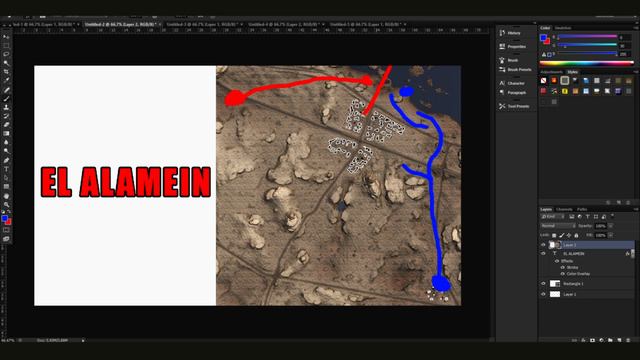This screenshot has width=640, height=360.
Task: Open the Brush Presets panel
Action: (515, 69)
